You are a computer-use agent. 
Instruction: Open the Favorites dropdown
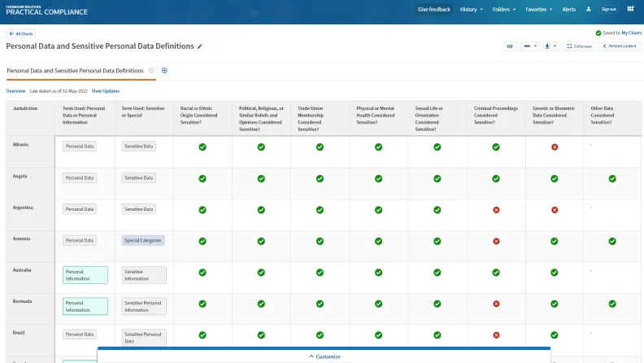(x=538, y=10)
